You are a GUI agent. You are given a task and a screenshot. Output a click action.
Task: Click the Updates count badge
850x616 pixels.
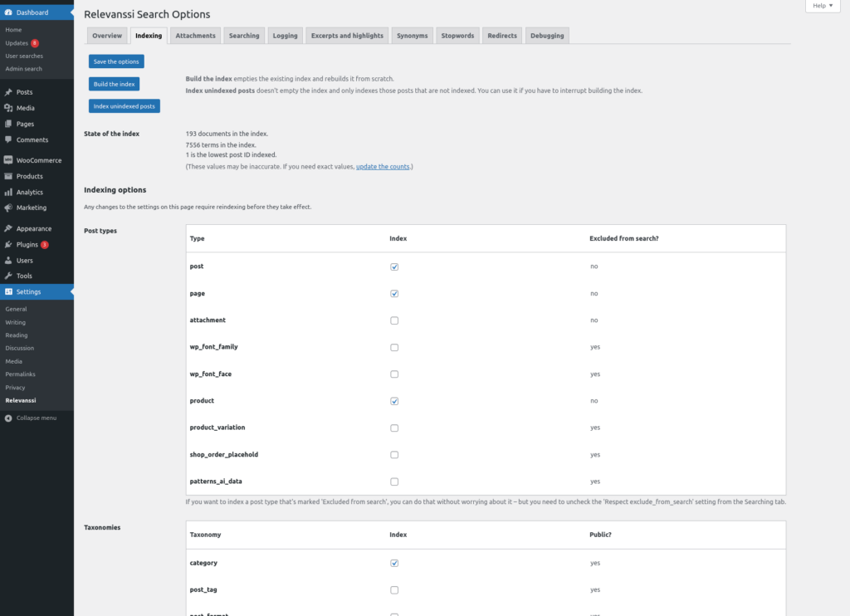(35, 43)
